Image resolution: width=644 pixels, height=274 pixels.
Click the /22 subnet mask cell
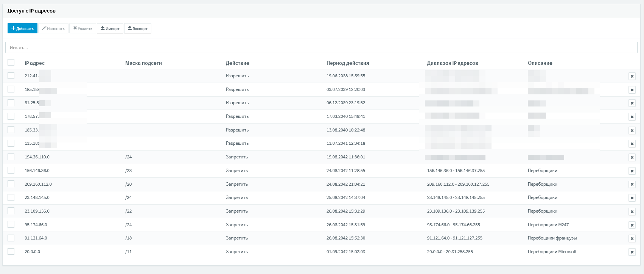click(x=129, y=211)
